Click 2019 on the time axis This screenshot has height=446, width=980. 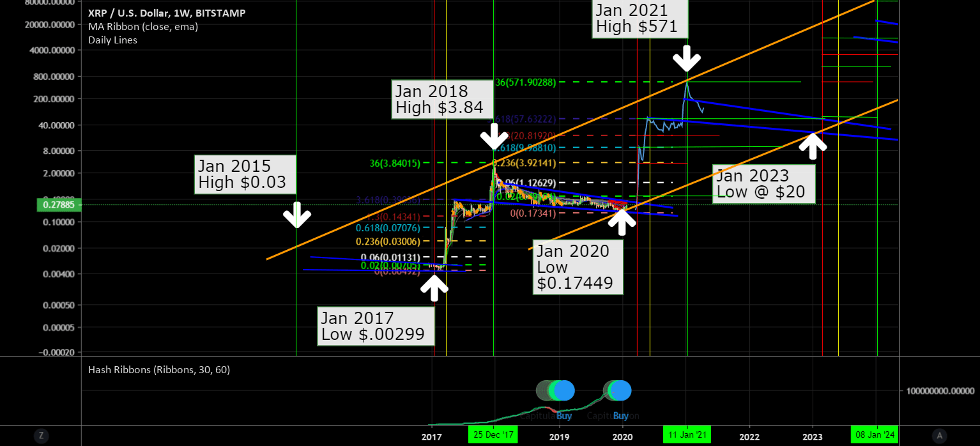(x=559, y=437)
